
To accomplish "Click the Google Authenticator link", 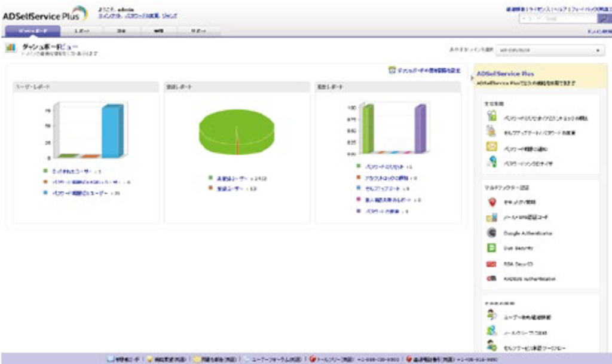I will point(519,233).
